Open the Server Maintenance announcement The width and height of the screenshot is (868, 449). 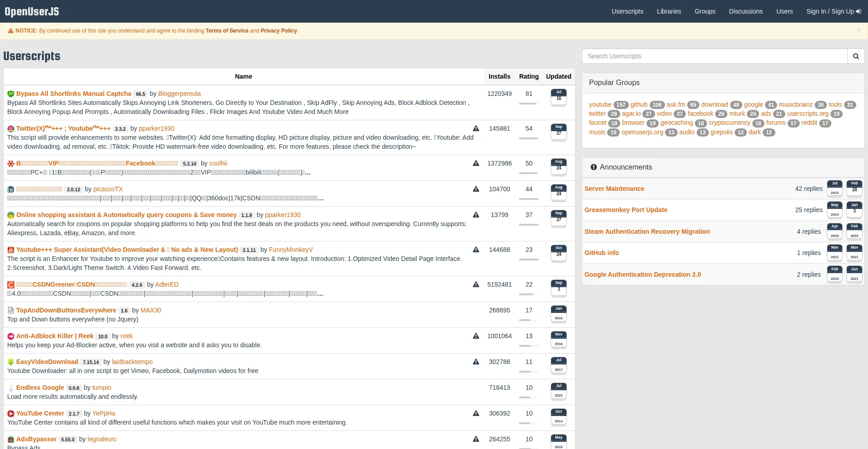click(614, 189)
